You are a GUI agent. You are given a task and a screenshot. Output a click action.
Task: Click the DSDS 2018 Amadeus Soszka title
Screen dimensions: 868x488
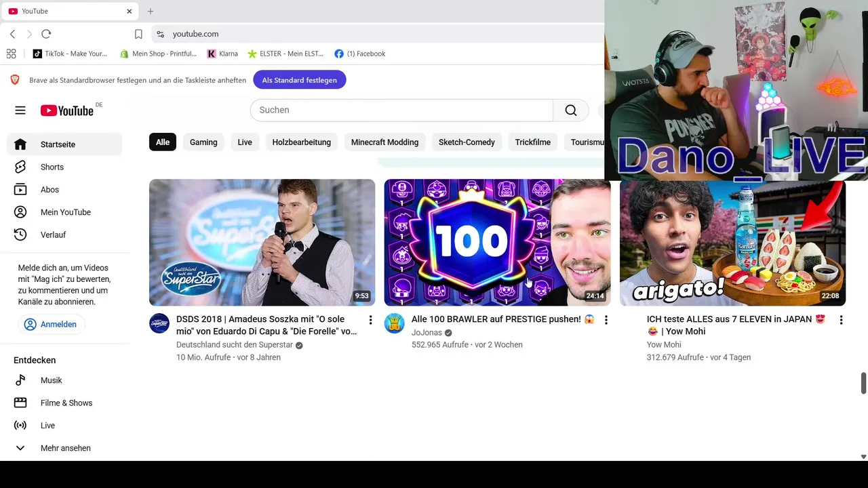coord(267,325)
